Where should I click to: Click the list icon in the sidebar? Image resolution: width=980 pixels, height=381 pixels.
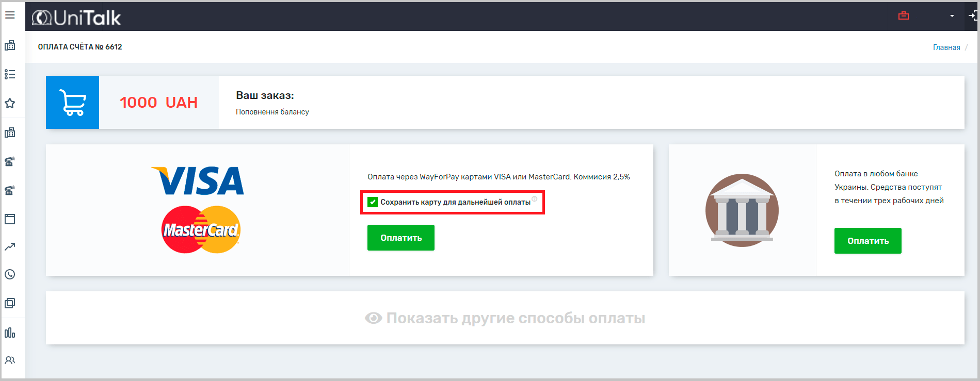click(x=10, y=74)
